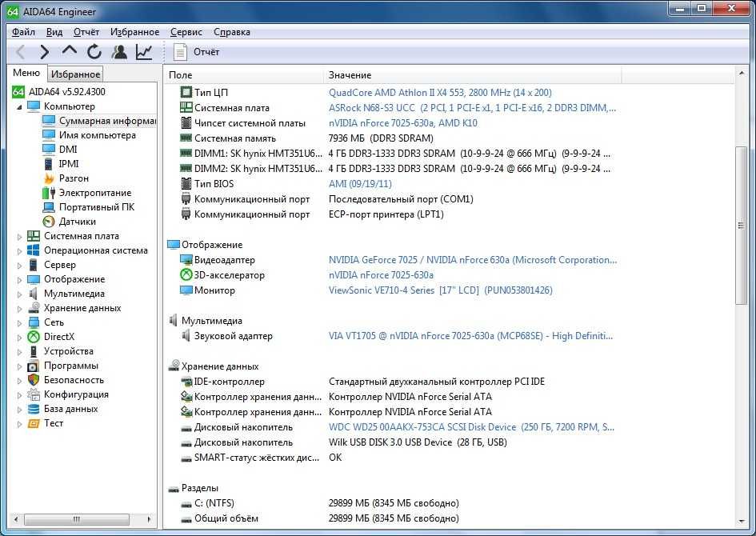Click the Датчики gauge icon
The image size is (756, 536).
click(49, 222)
